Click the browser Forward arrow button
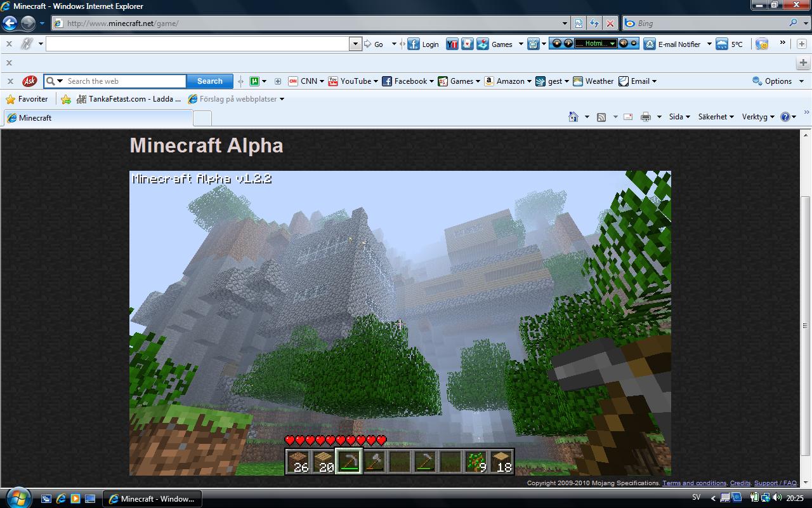Image resolution: width=812 pixels, height=508 pixels. click(28, 23)
